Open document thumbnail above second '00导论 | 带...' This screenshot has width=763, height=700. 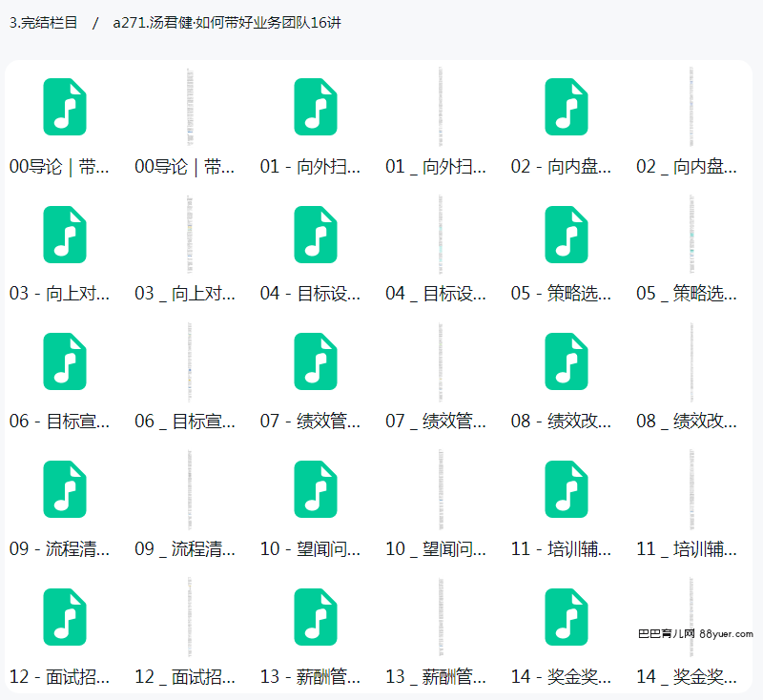coord(190,107)
